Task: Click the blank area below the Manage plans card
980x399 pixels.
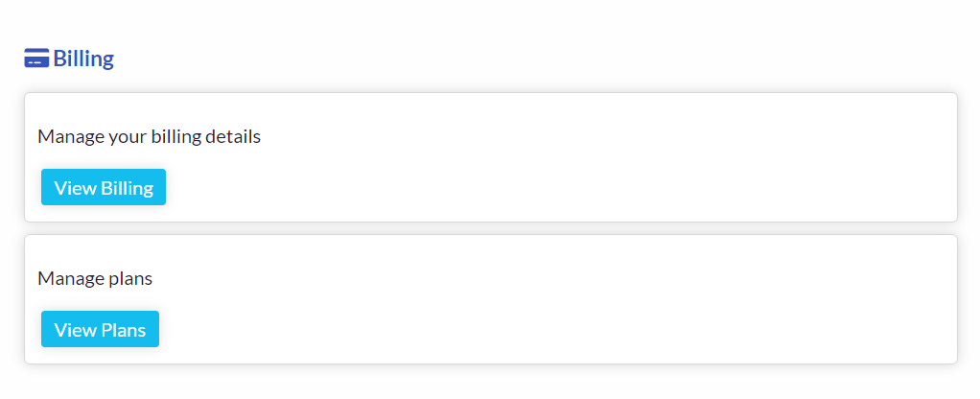Action: pos(490,383)
